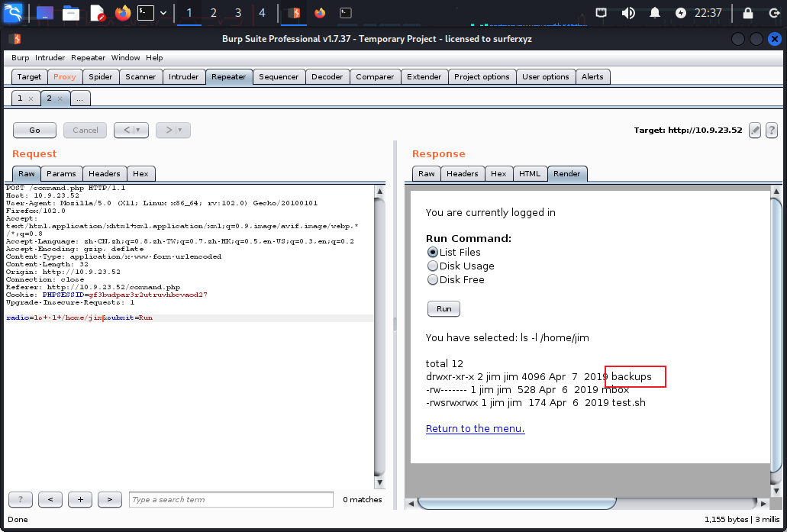Open the Alerts tab
Viewport: 787px width, 532px height.
592,77
